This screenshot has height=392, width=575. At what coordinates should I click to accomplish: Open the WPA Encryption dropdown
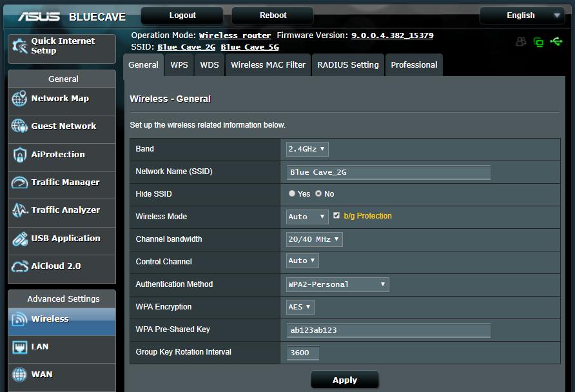click(x=300, y=307)
